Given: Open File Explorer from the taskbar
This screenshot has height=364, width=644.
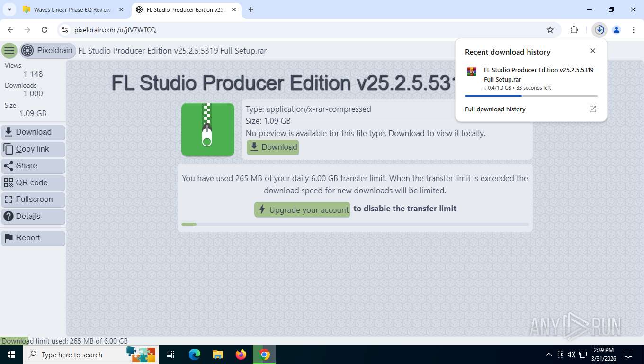Looking at the screenshot, I should (x=217, y=355).
